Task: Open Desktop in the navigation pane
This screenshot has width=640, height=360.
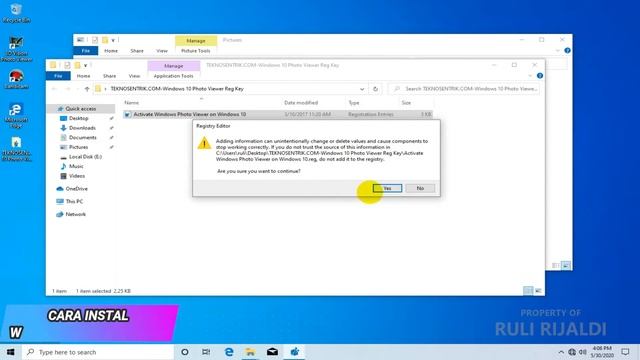Action: point(78,118)
